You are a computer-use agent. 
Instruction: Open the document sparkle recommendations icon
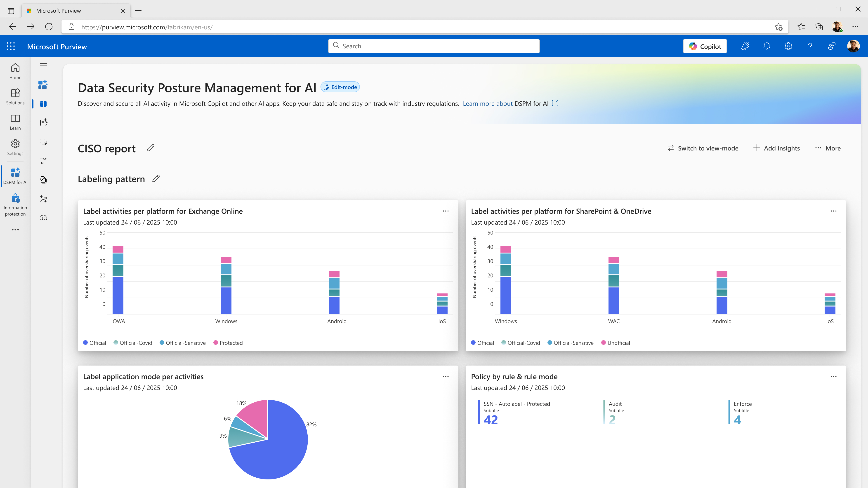click(x=43, y=123)
